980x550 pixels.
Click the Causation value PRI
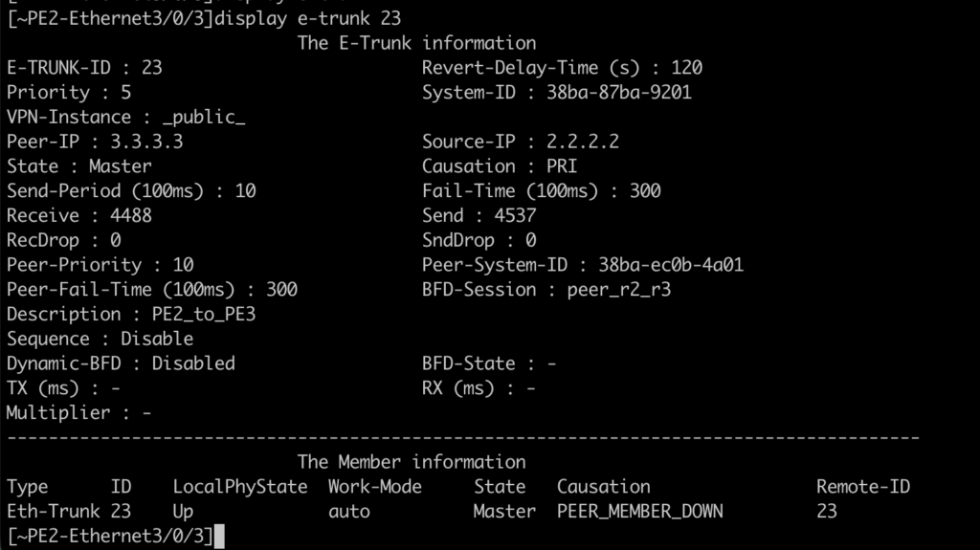click(x=561, y=166)
